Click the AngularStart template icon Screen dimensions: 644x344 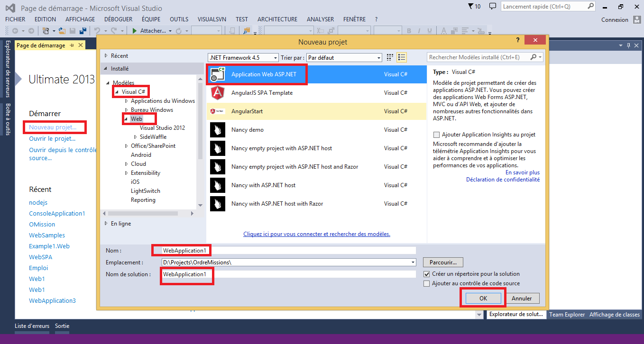coord(218,111)
